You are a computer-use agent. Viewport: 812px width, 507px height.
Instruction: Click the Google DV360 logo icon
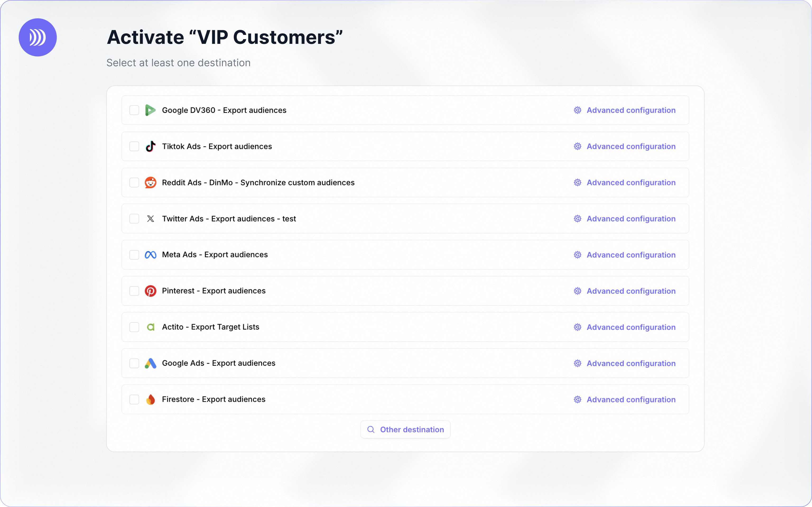[x=150, y=110]
